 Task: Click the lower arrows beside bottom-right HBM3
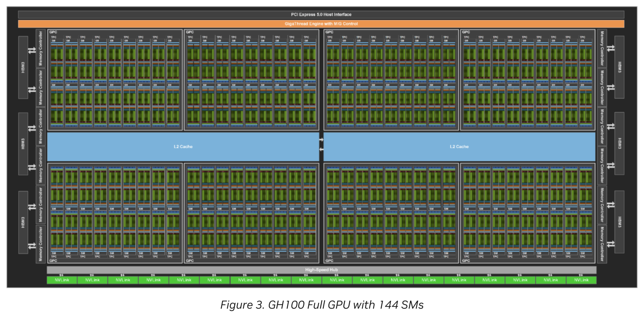(x=610, y=243)
